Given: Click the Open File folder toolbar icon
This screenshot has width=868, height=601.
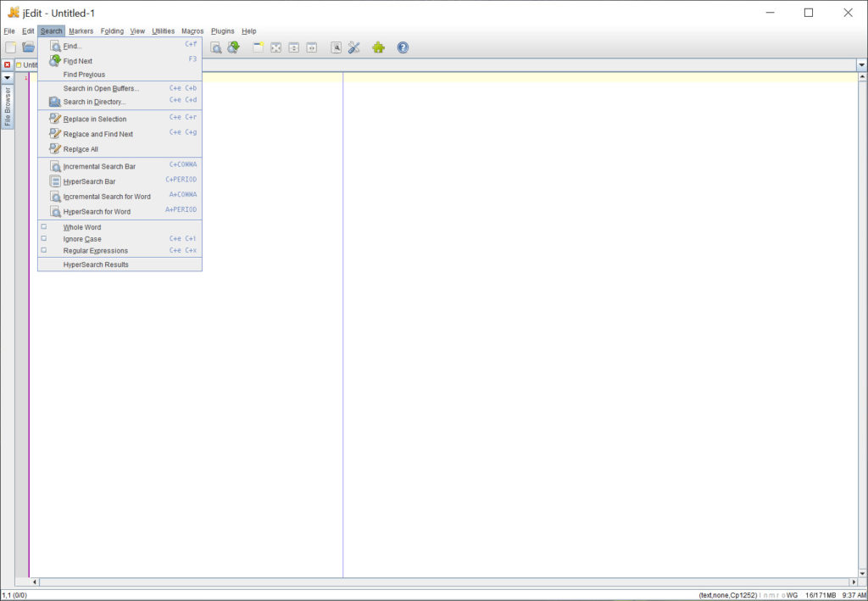Looking at the screenshot, I should [x=28, y=47].
